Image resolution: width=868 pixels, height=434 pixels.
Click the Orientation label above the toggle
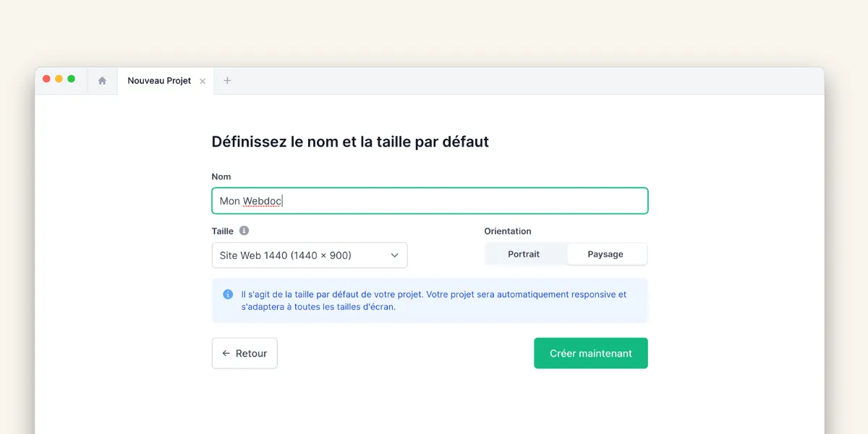508,230
